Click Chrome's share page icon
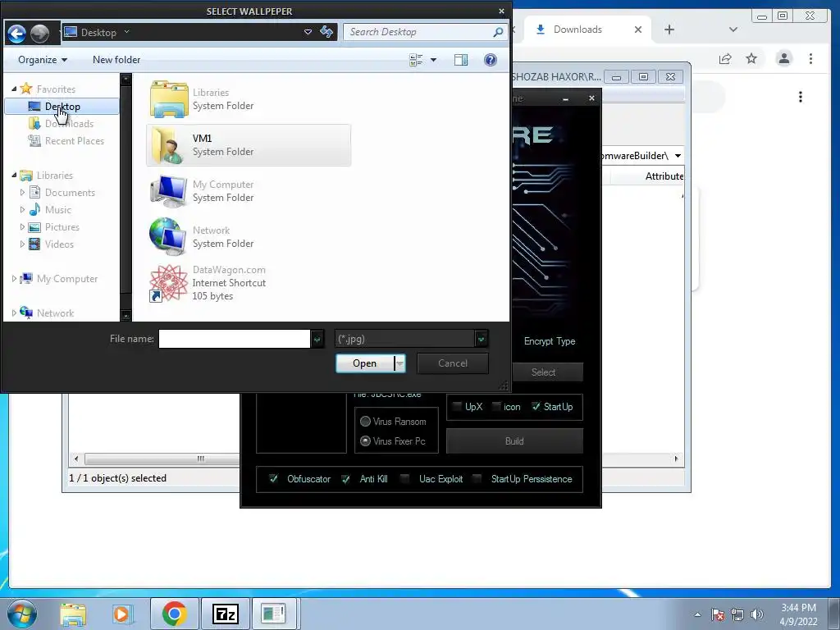The width and height of the screenshot is (840, 630). point(725,58)
